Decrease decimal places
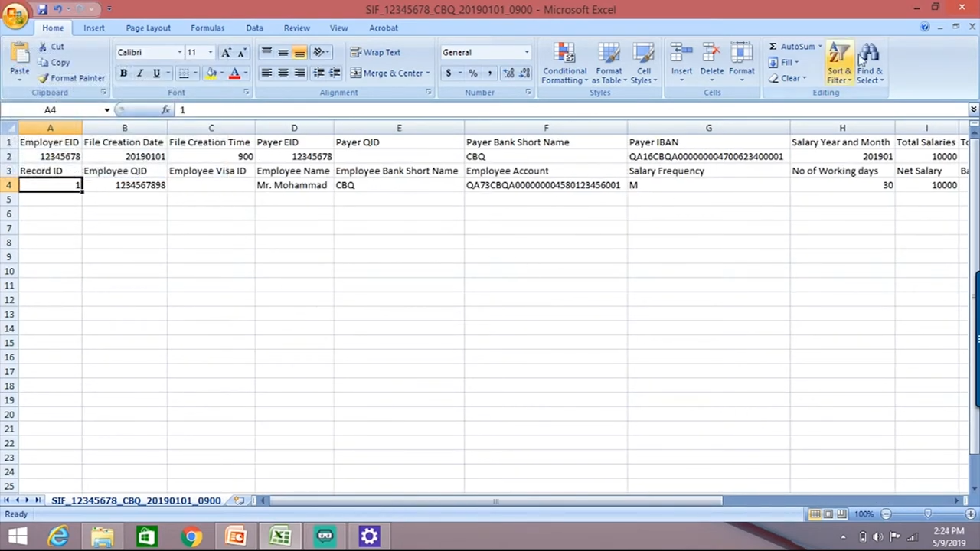The height and width of the screenshot is (551, 980). (x=524, y=73)
